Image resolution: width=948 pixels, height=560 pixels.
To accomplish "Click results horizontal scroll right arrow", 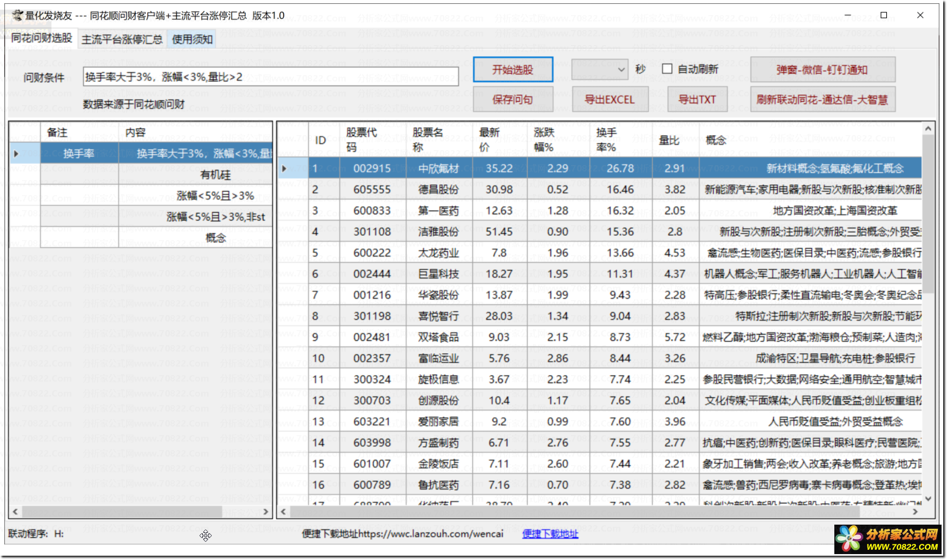I will coord(915,512).
